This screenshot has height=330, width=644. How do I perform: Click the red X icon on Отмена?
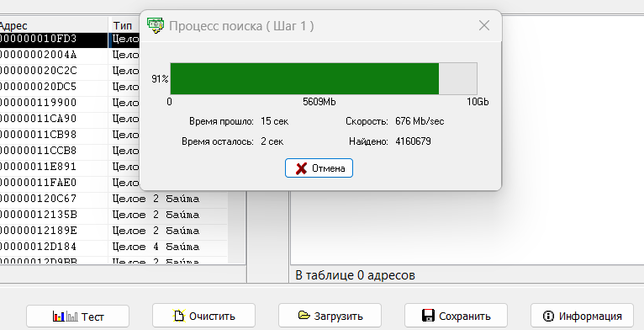pos(302,168)
